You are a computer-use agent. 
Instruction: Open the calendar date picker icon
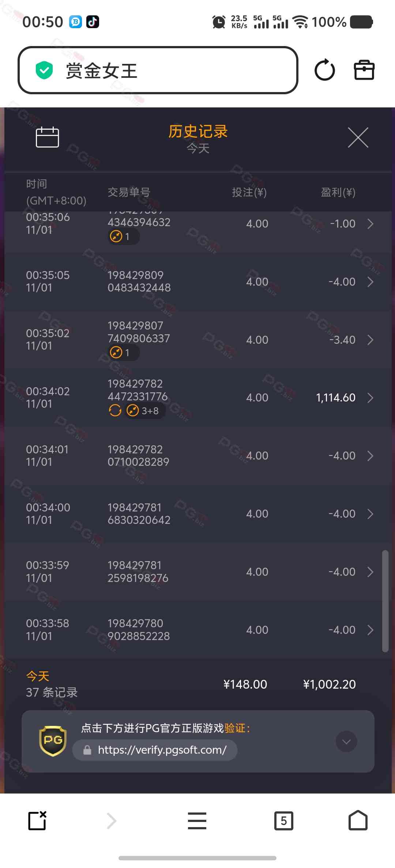47,137
